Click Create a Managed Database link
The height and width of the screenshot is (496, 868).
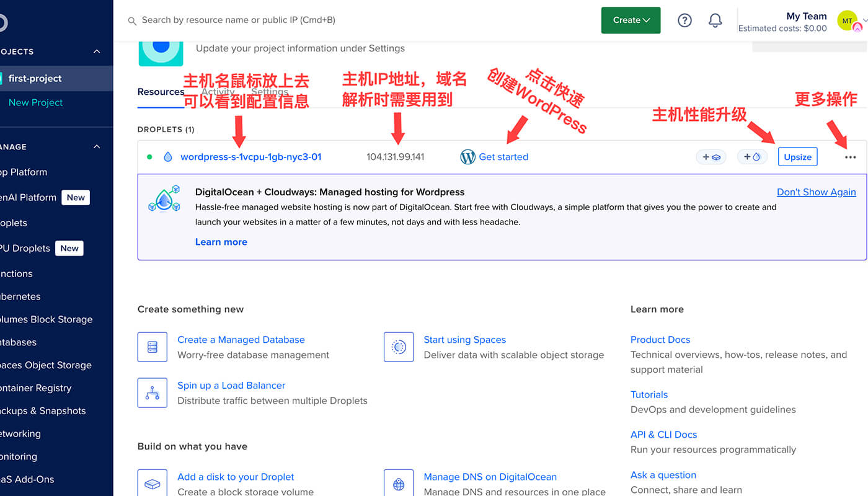(x=241, y=340)
